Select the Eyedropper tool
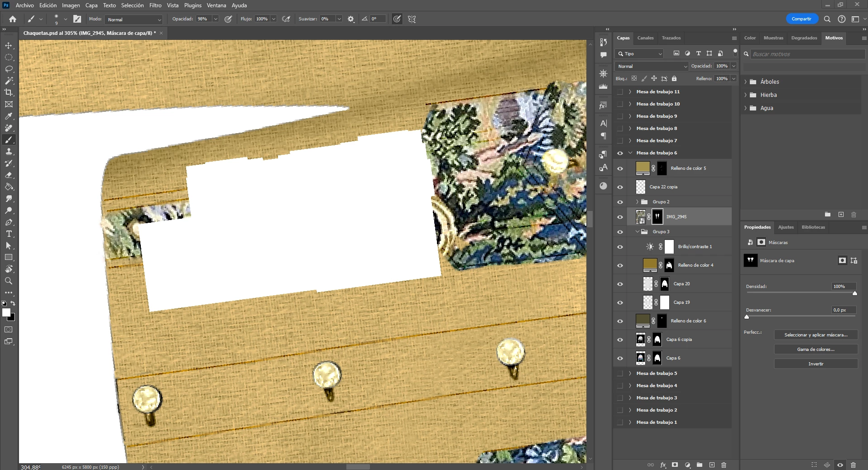Image resolution: width=868 pixels, height=470 pixels. 9,116
